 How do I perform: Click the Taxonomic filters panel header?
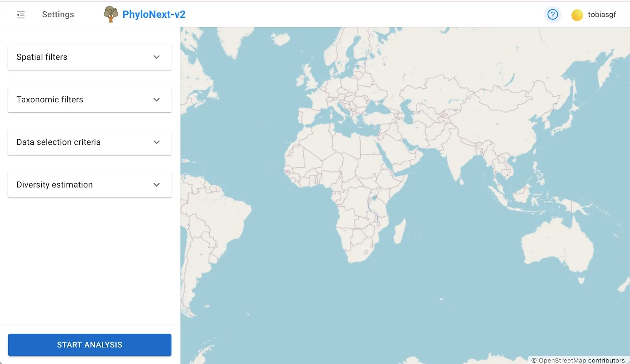tap(89, 100)
